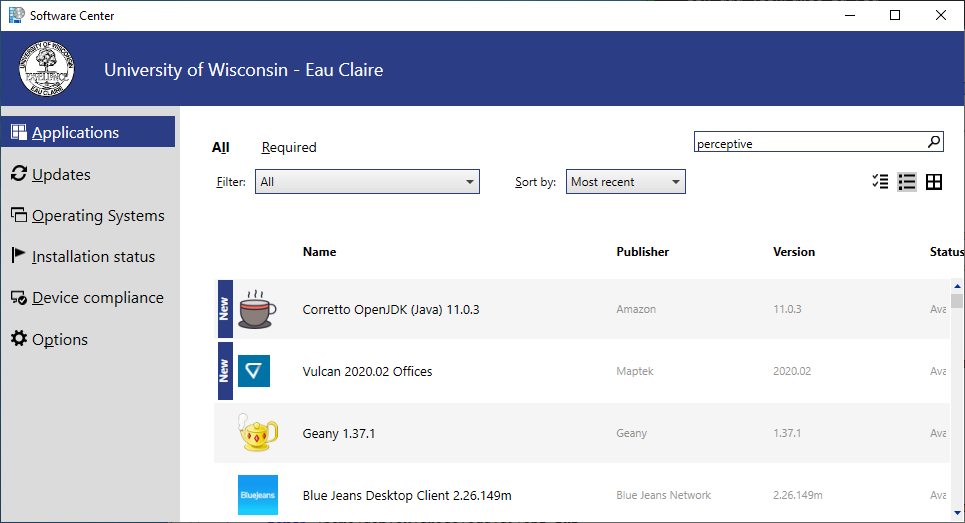This screenshot has width=965, height=523.
Task: Click the University of Wisconsin seal logo
Action: [46, 70]
